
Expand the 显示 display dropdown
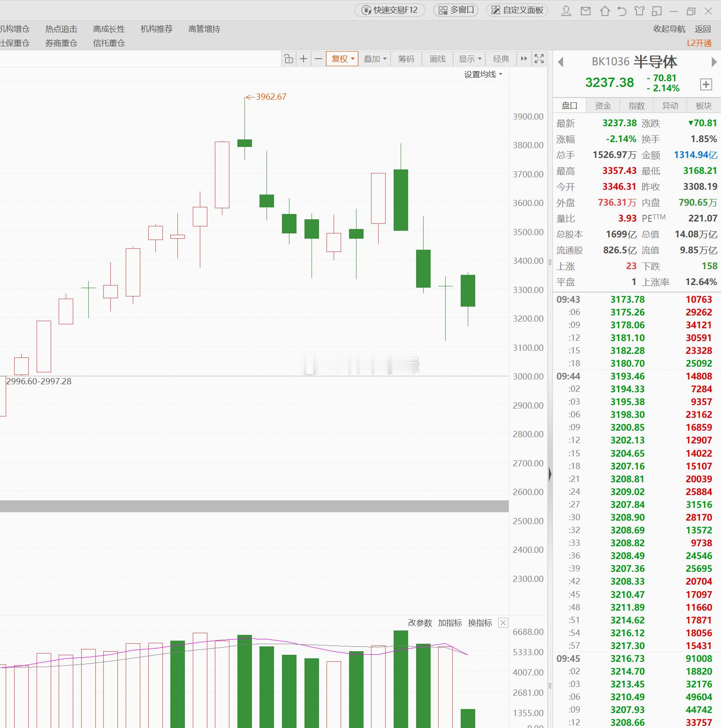click(x=470, y=59)
